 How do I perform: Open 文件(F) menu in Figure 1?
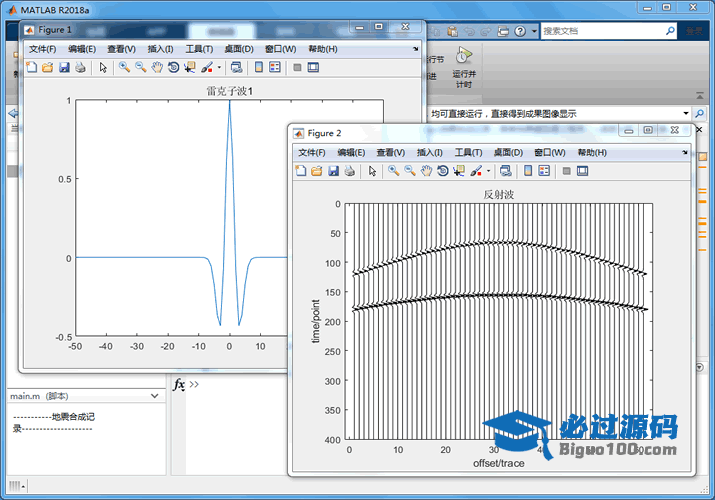[x=42, y=49]
